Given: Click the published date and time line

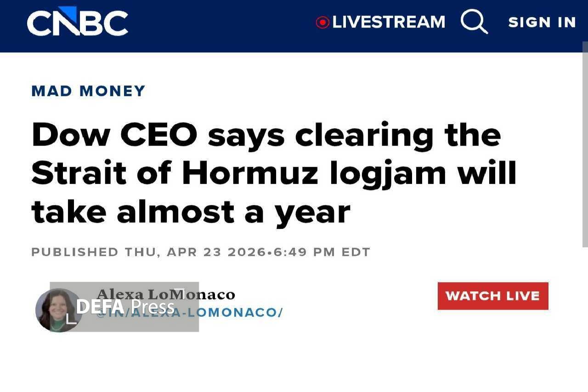Looking at the screenshot, I should pyautogui.click(x=200, y=252).
